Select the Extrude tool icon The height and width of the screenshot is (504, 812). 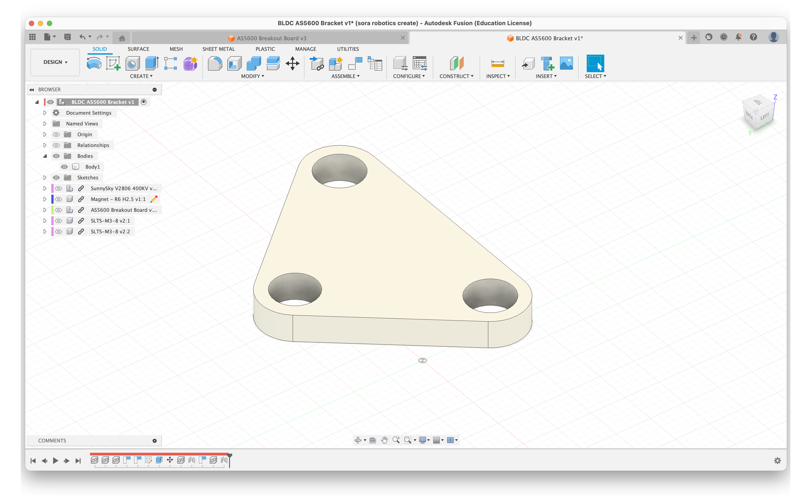(152, 63)
